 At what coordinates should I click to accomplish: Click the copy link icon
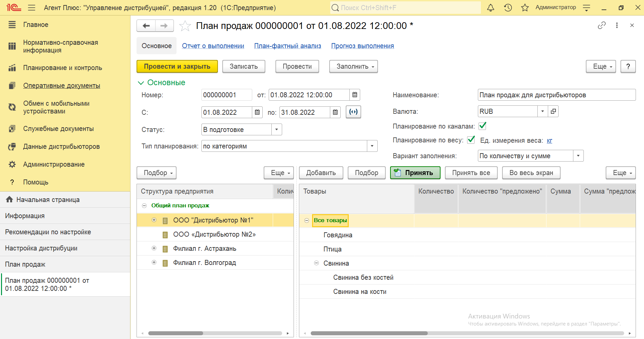click(x=602, y=25)
